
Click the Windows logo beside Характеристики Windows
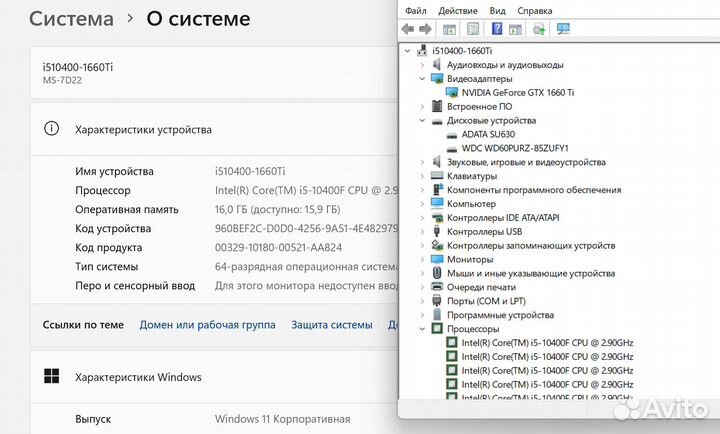tap(51, 376)
